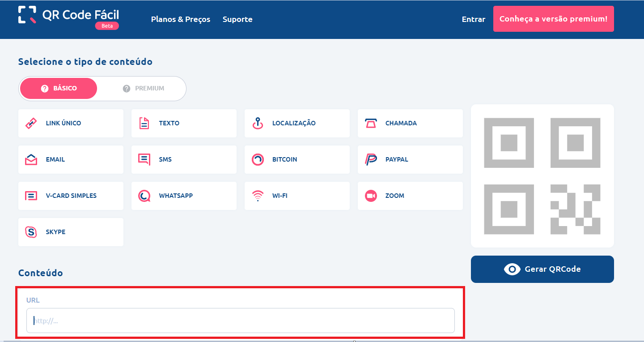Image resolution: width=644 pixels, height=342 pixels.
Task: Choose the V-Card Simples card
Action: click(71, 196)
